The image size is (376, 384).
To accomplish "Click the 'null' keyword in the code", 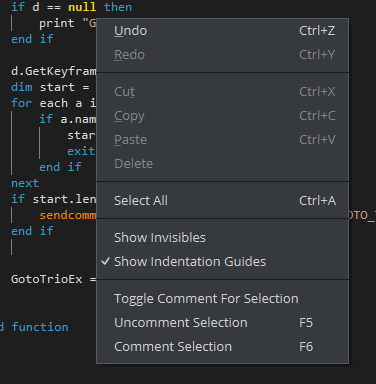I will pos(82,7).
